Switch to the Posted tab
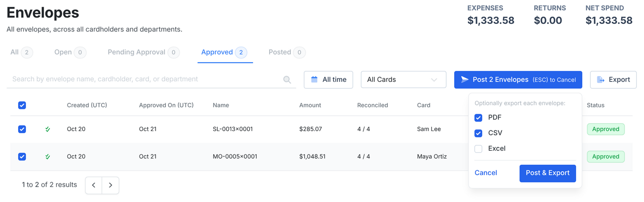The image size is (644, 202). [x=287, y=52]
